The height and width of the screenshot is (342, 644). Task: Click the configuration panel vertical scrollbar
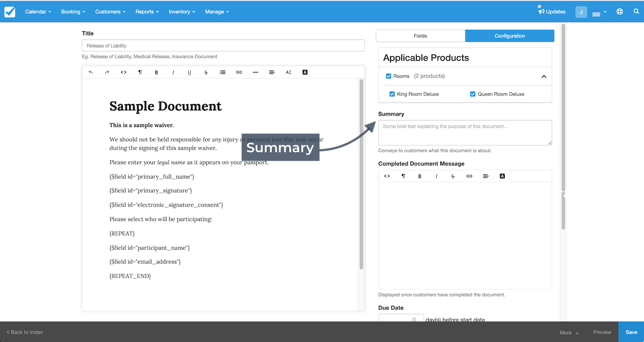click(x=563, y=127)
